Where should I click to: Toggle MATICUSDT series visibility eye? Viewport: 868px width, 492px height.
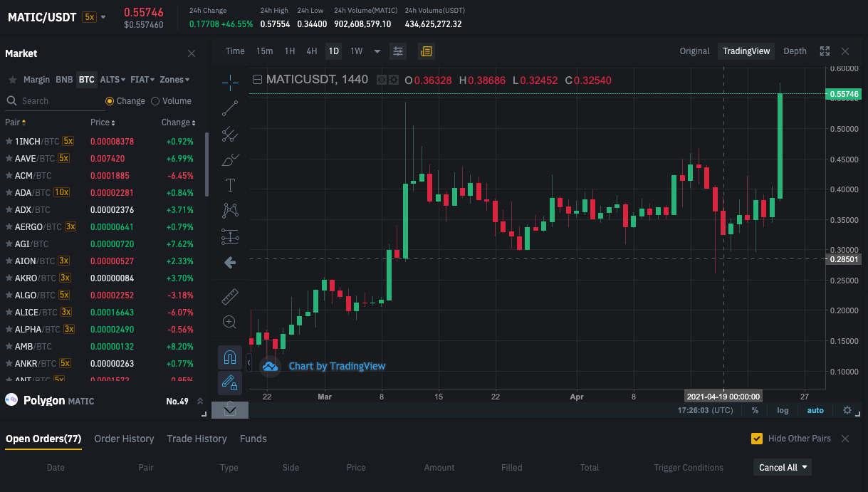(x=381, y=80)
